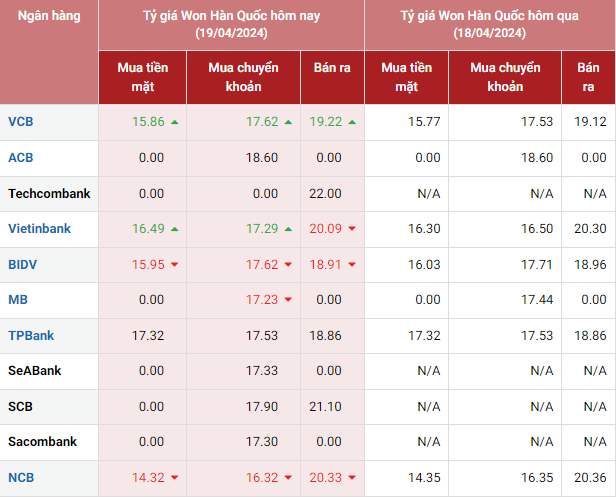Open the TPBank bank link

[31, 336]
